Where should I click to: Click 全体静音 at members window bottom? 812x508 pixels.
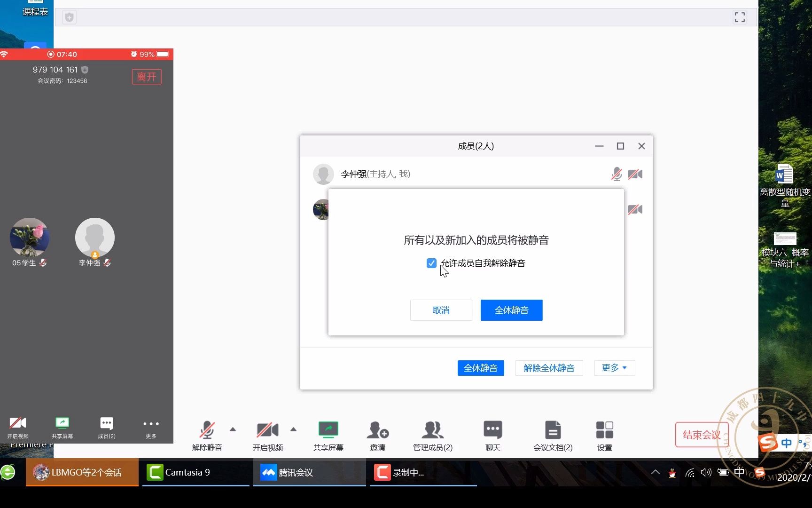tap(481, 368)
